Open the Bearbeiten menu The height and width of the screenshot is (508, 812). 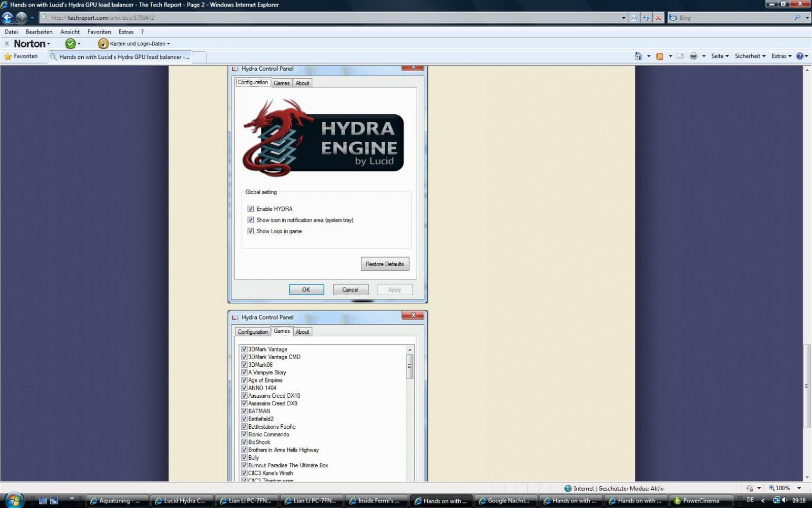click(39, 31)
